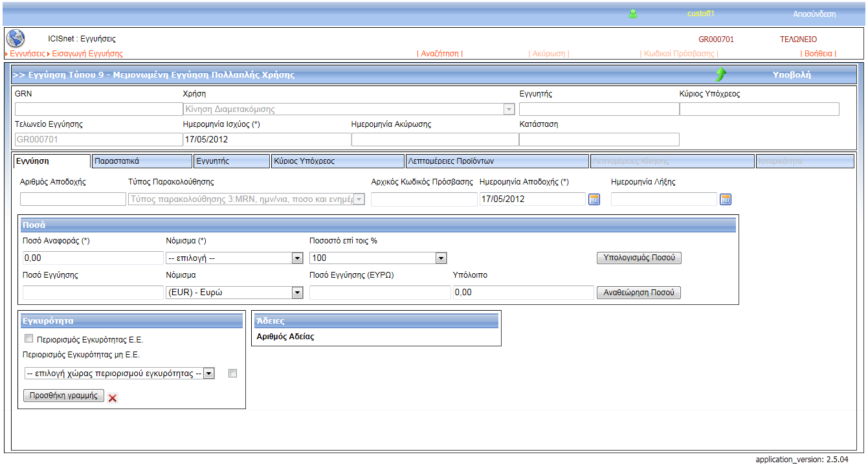Viewport: 868px width, 470px height.
Task: Click the Ποσό Εγγύησης field
Action: click(93, 293)
